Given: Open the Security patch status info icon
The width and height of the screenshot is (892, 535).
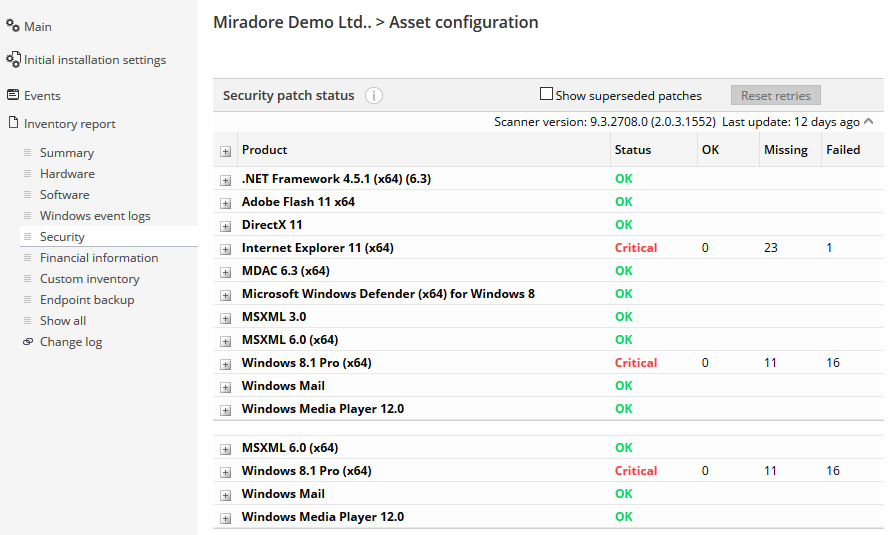Looking at the screenshot, I should (373, 95).
